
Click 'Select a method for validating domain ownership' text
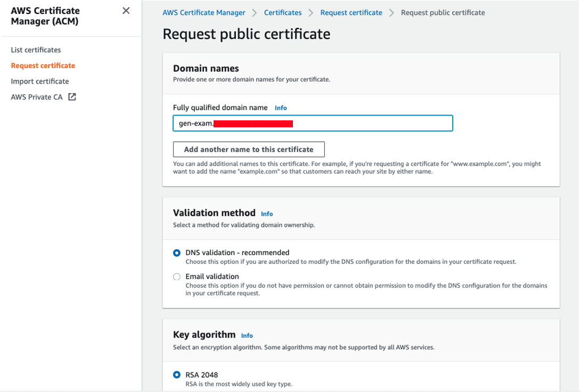pos(244,225)
